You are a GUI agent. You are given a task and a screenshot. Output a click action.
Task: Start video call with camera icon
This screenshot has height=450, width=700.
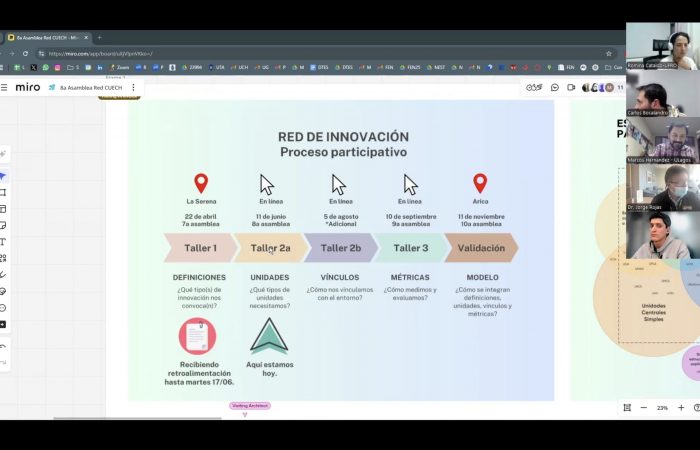571,87
